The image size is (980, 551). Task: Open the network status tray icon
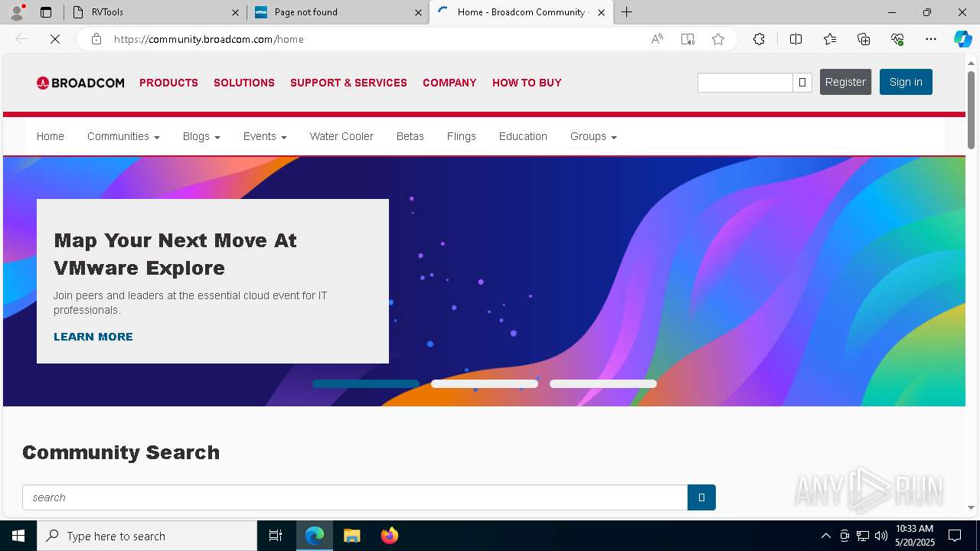(863, 536)
